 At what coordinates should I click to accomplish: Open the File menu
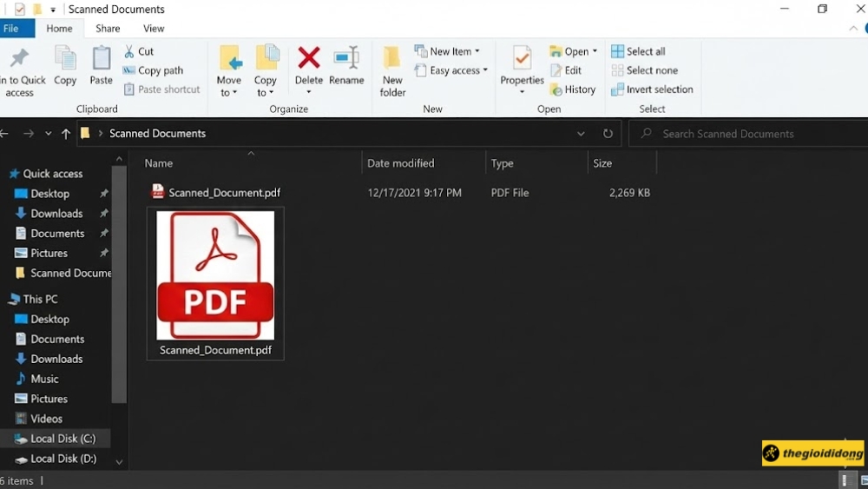tap(12, 29)
